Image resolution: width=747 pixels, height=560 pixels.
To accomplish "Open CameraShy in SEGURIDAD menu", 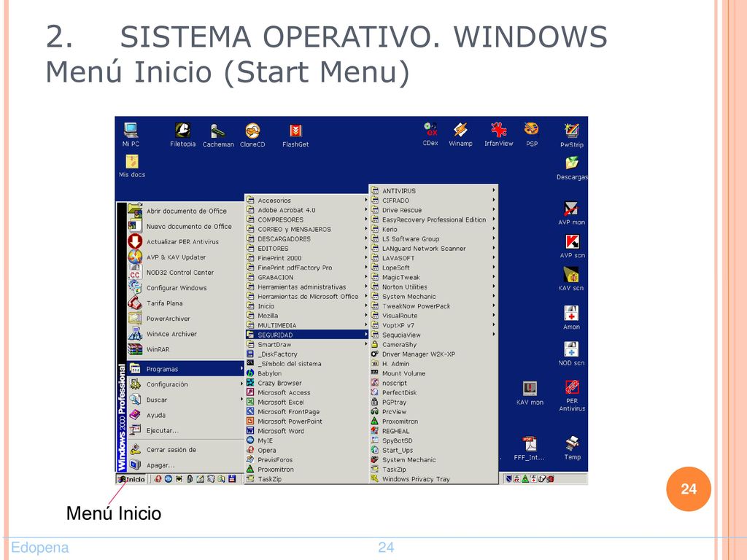I will (433, 344).
